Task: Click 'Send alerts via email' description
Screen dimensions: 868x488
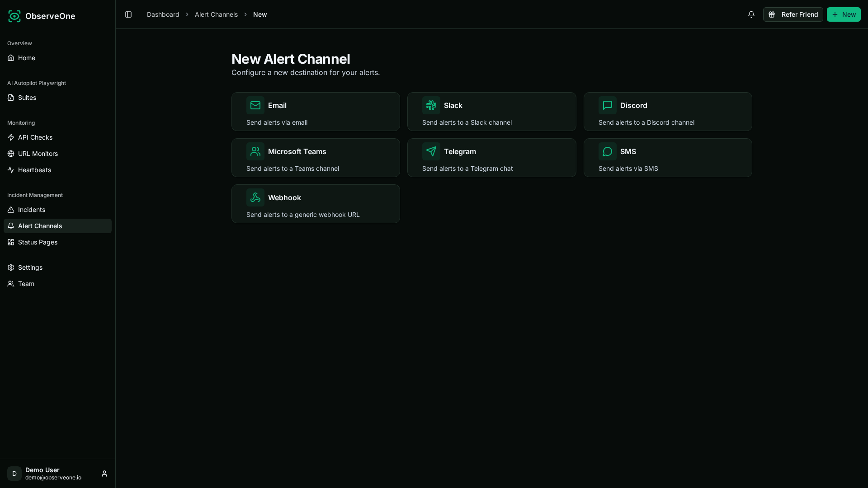Action: pos(277,122)
